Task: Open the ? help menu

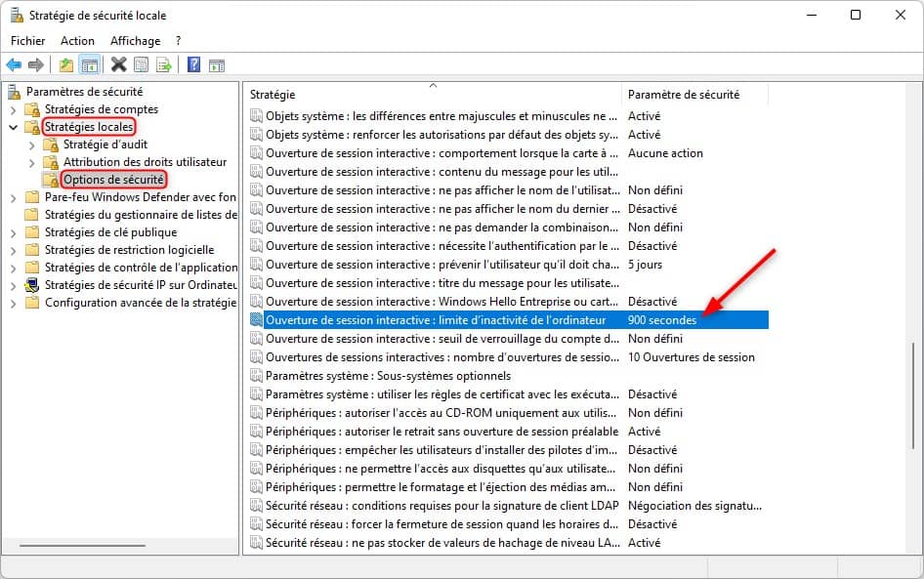Action: tap(178, 41)
